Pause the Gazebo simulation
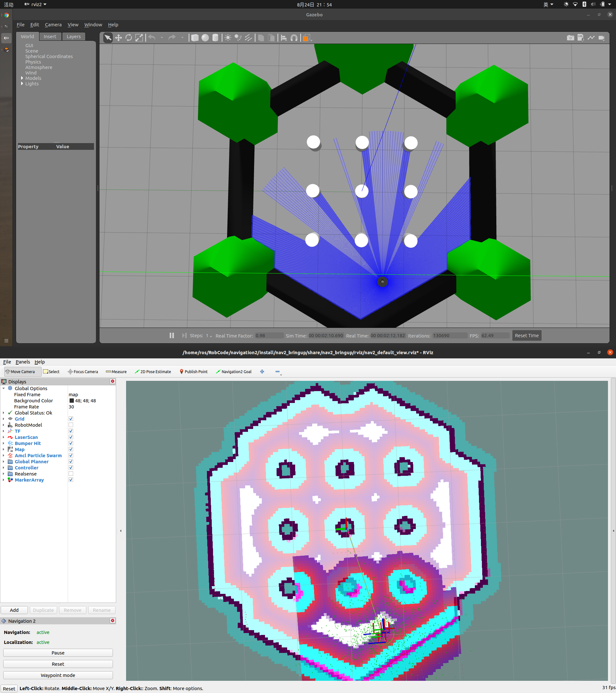Viewport: 616px width, 693px height. click(172, 335)
